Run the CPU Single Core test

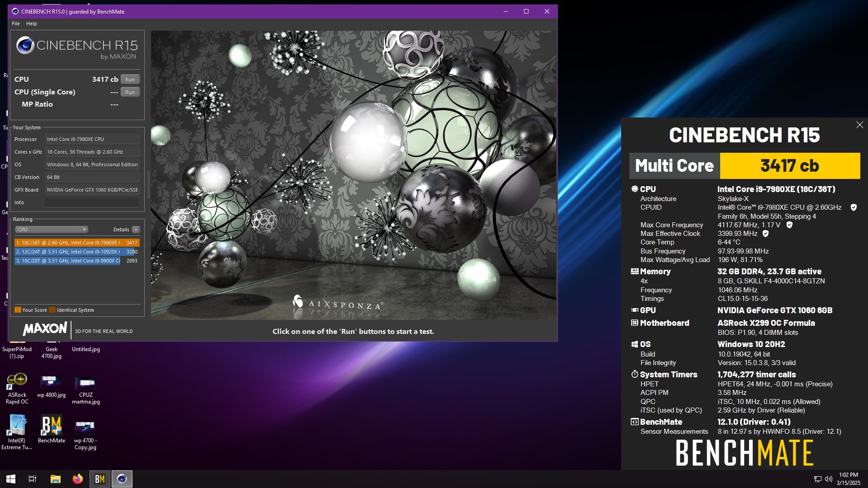pyautogui.click(x=130, y=92)
